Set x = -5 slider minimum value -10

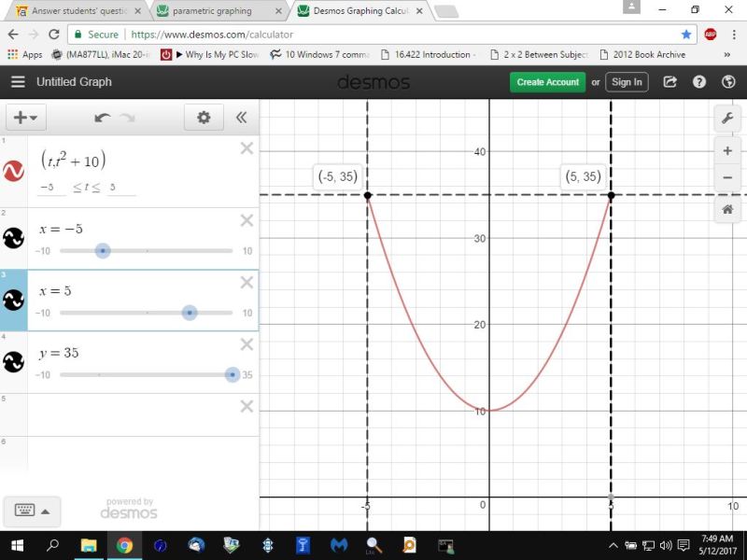coord(42,251)
